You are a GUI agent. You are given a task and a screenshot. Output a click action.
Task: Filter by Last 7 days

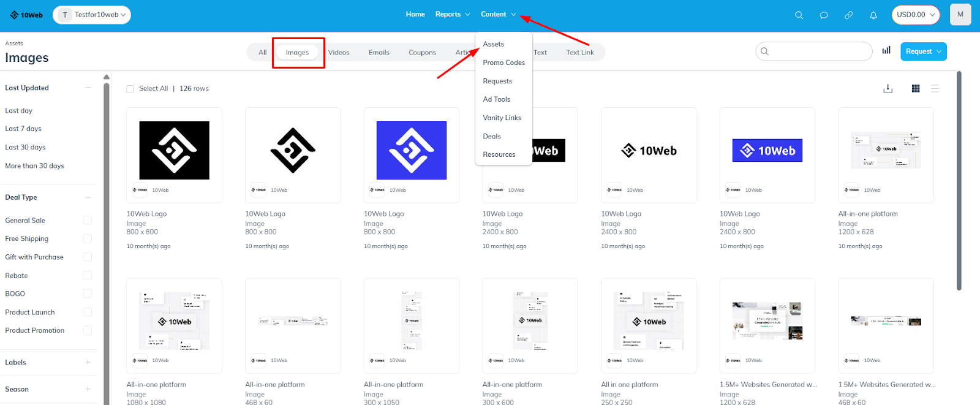point(23,129)
